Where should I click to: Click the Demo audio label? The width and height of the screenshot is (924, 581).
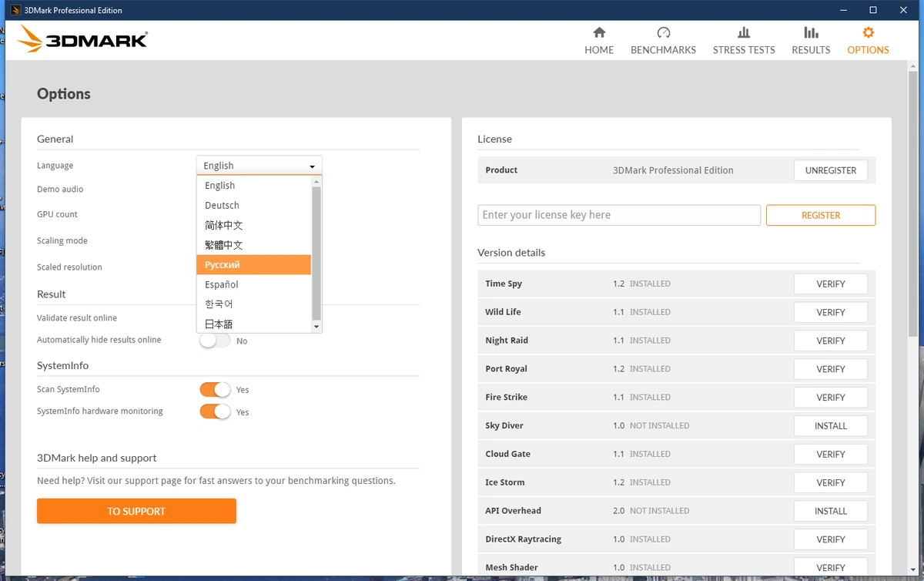click(60, 189)
